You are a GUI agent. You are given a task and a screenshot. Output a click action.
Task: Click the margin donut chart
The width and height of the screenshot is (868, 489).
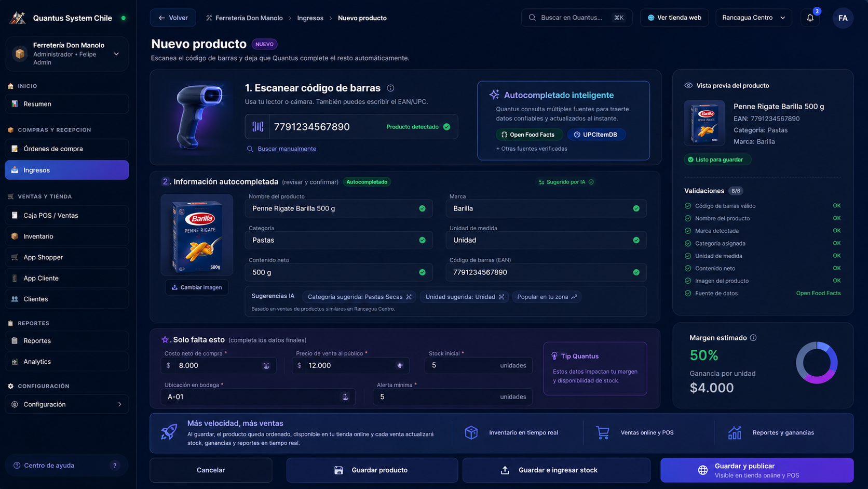[817, 363]
